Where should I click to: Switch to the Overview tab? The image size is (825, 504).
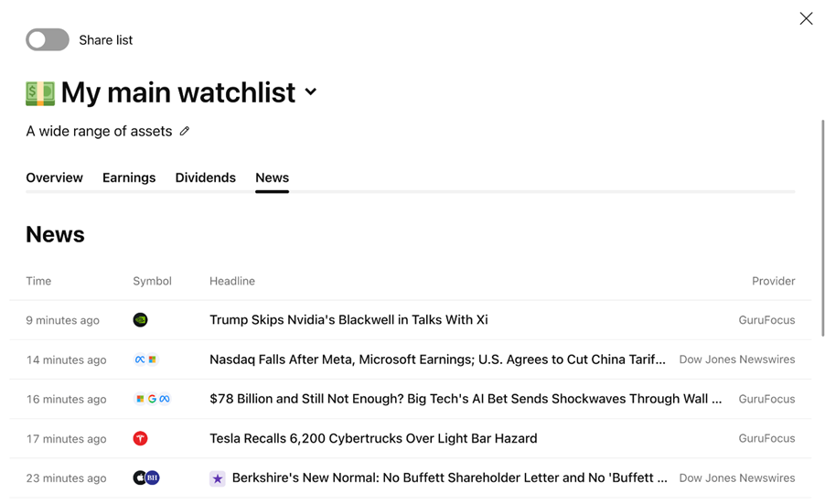click(54, 177)
